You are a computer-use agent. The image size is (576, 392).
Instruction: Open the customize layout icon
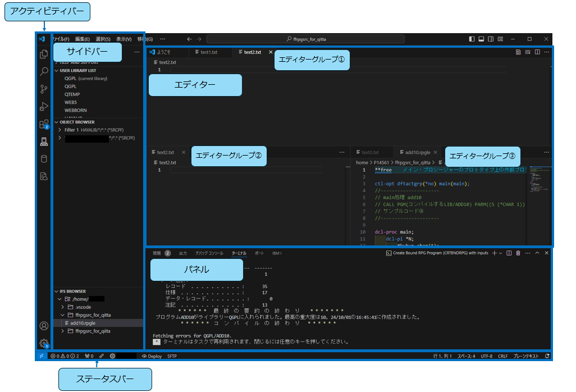(500, 39)
